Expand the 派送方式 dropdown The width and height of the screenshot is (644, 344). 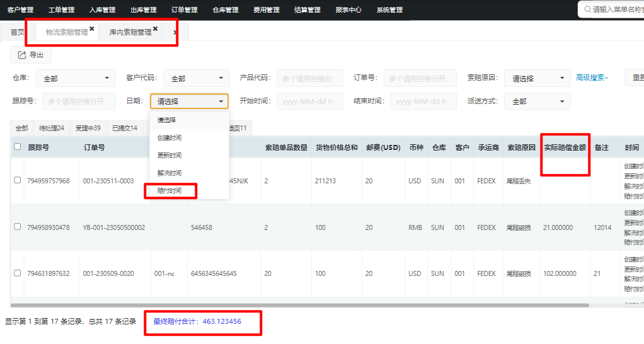[x=538, y=101]
